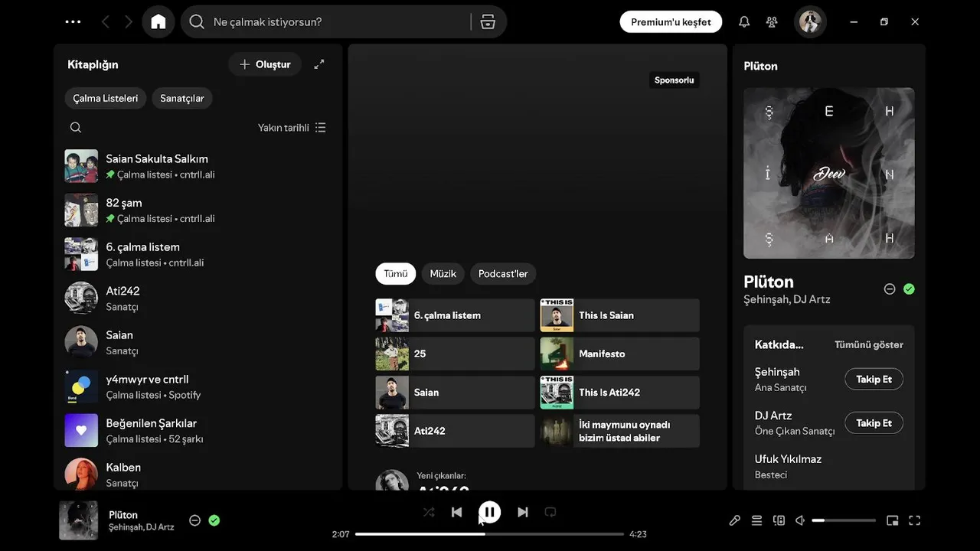Open the notifications bell
This screenshot has width=980, height=551.
(744, 22)
